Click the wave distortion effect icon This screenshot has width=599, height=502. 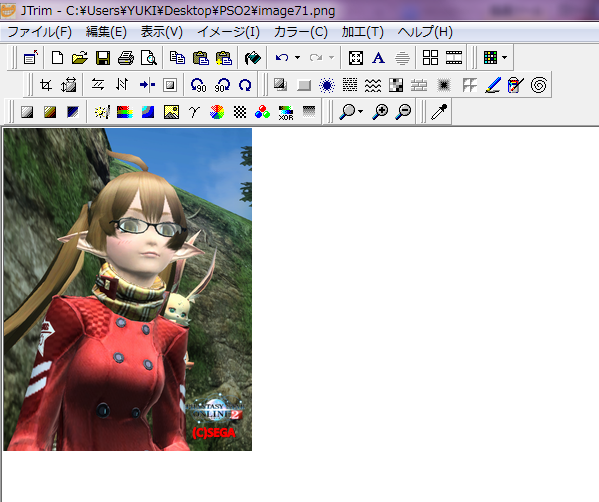(x=373, y=85)
